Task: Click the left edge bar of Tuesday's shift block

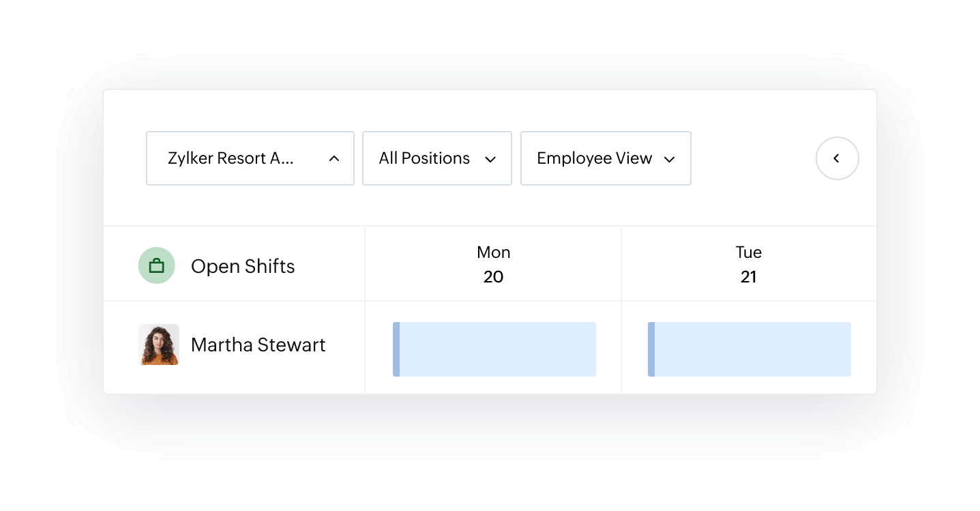Action: click(651, 349)
